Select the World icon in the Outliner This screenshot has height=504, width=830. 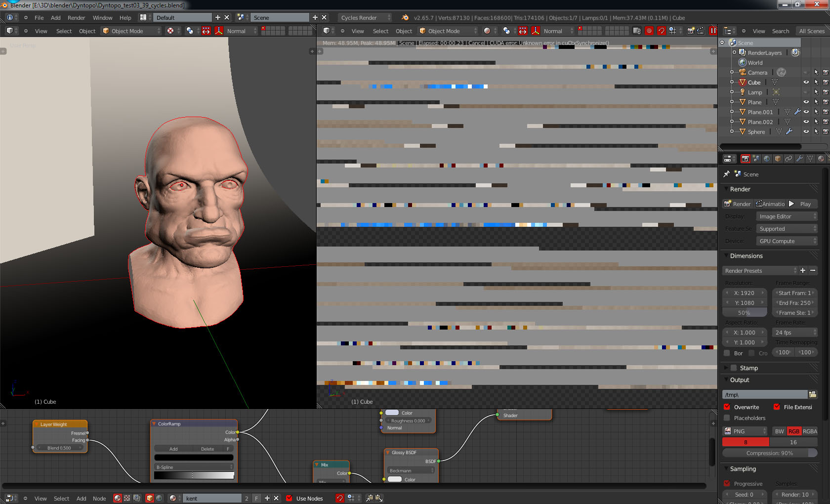tap(743, 62)
